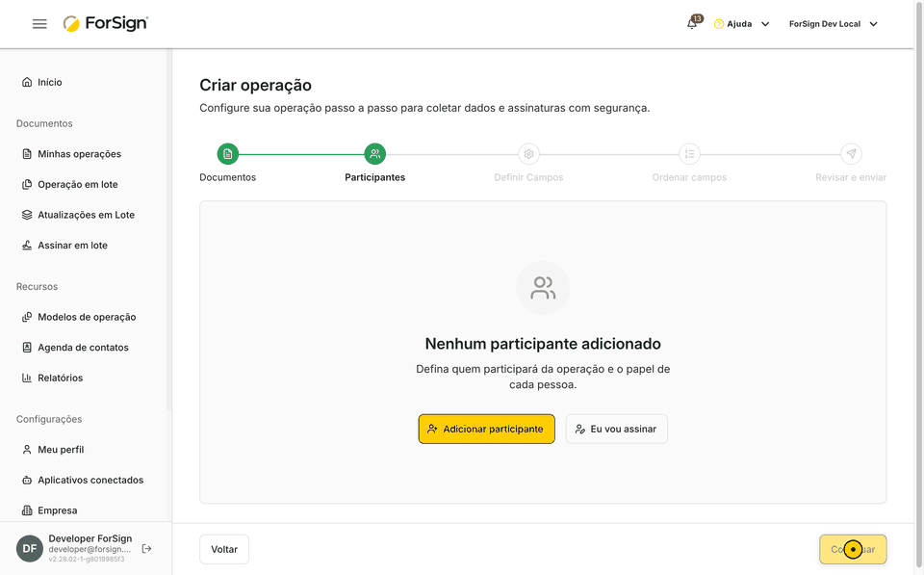Click the Ajuda help question icon
Image resolution: width=924 pixels, height=575 pixels.
718,24
